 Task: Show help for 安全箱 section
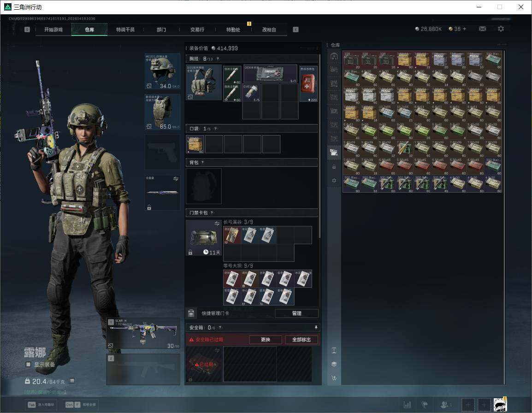pos(220,327)
